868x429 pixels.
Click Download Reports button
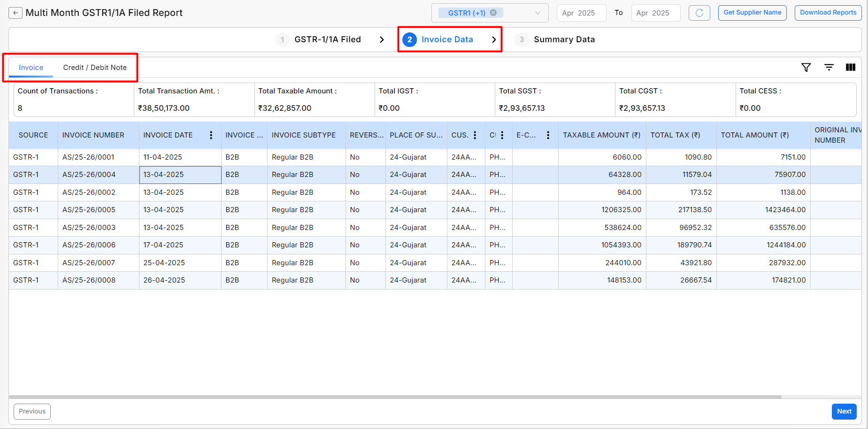click(828, 13)
